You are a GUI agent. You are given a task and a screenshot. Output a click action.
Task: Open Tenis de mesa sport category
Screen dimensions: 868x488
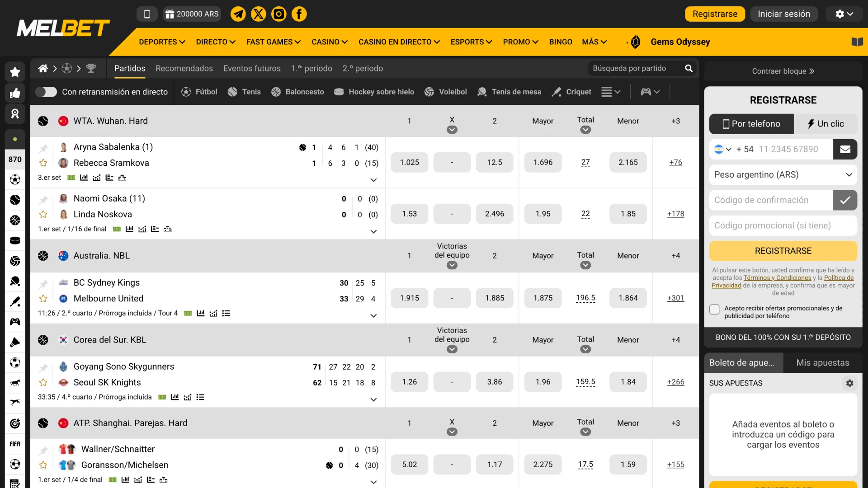click(x=509, y=92)
